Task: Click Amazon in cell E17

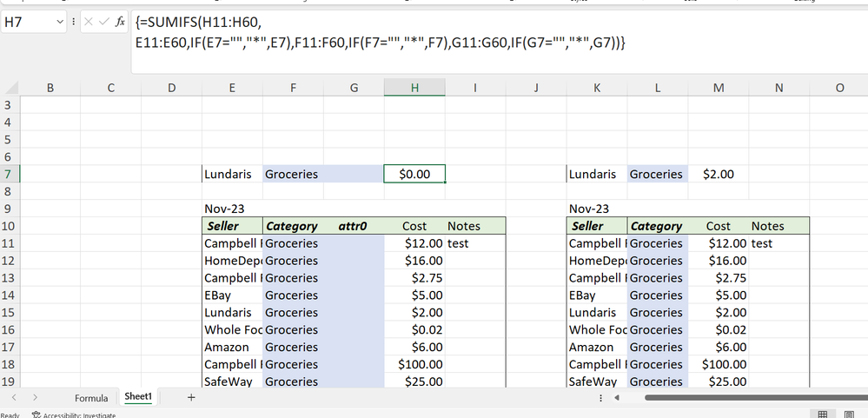Action: (232, 347)
